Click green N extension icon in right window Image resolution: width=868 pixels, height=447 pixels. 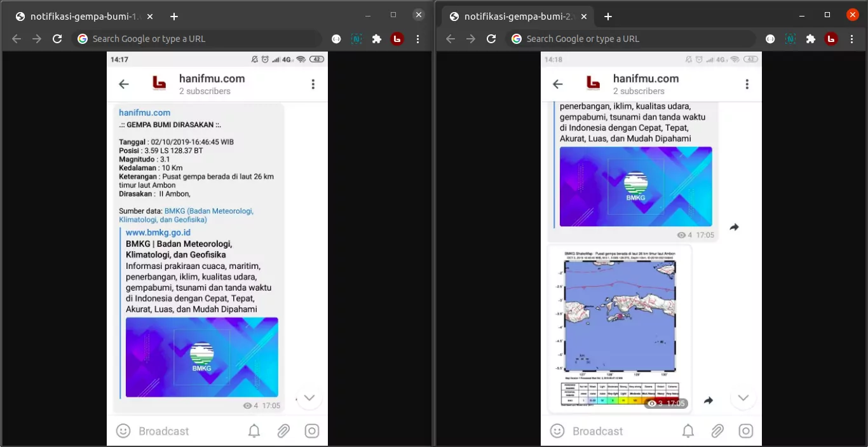pyautogui.click(x=790, y=39)
